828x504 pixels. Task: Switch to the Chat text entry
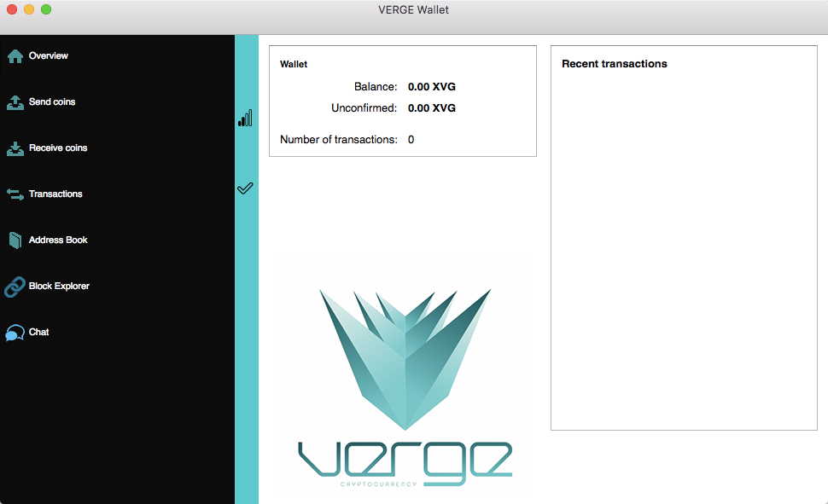(39, 333)
